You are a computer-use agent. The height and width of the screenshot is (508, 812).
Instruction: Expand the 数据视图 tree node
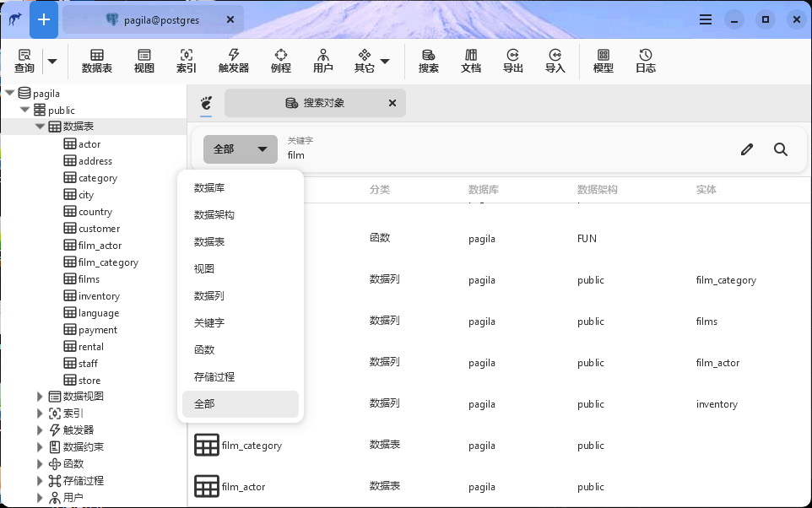tap(39, 396)
